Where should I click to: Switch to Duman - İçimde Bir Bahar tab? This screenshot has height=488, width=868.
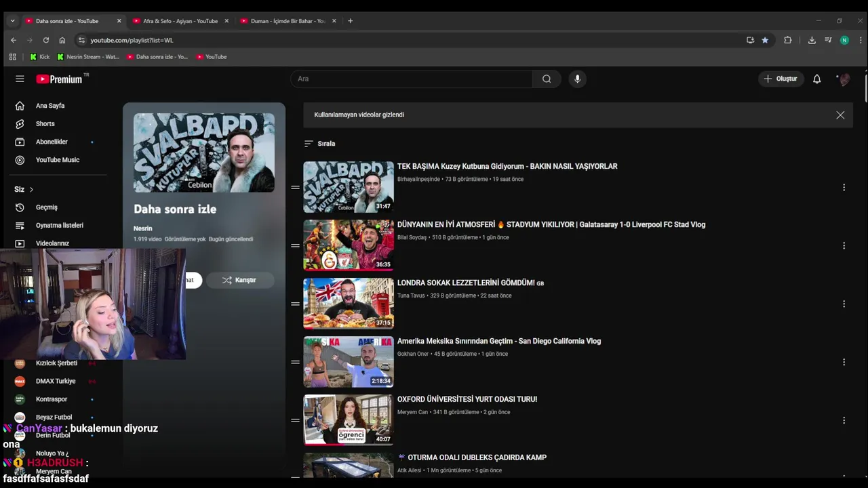click(x=288, y=21)
